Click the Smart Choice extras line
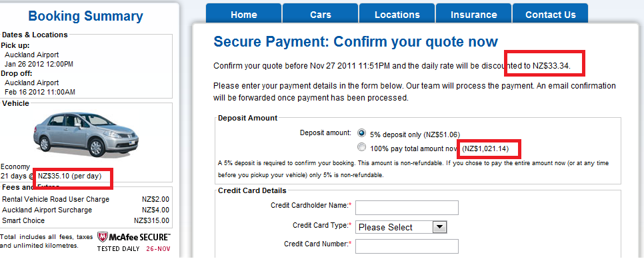Viewport: 644px width, 259px height. point(85,220)
